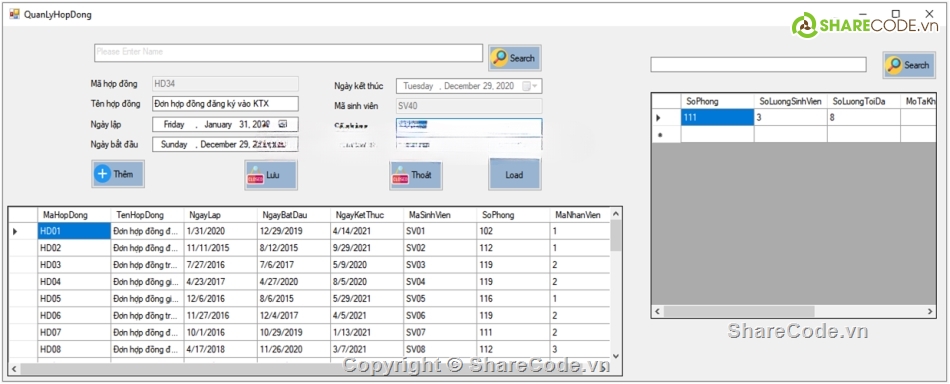Select cell HD04
The height and width of the screenshot is (384, 950).
[x=74, y=282]
